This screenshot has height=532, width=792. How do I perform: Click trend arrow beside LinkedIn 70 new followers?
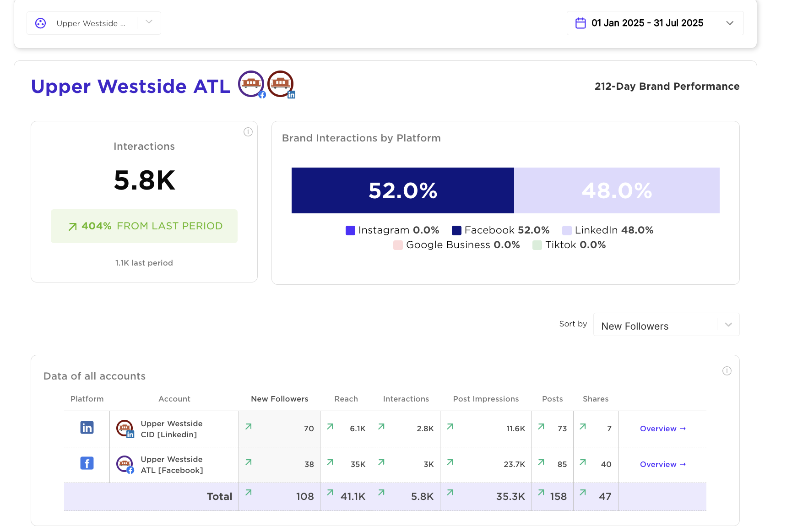point(249,426)
